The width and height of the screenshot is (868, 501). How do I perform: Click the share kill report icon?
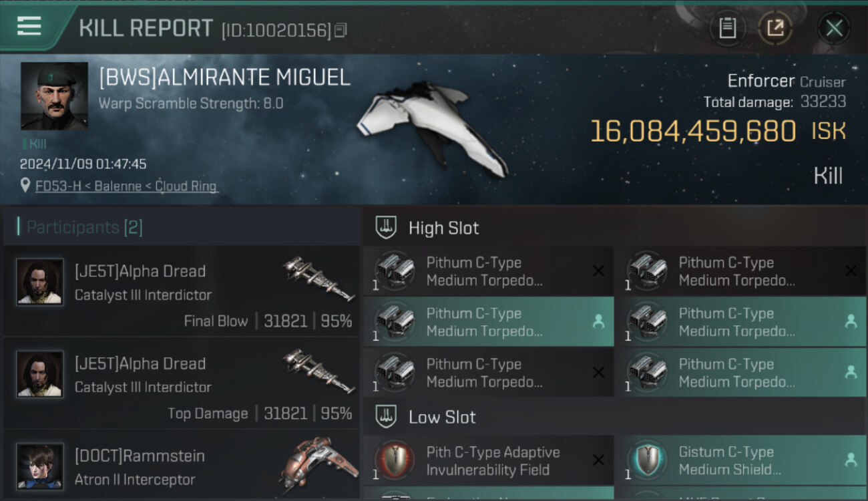click(x=775, y=28)
